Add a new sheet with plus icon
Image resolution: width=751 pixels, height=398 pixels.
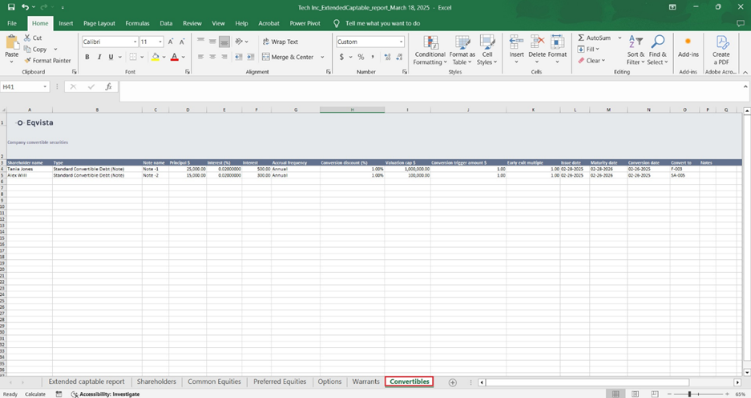click(x=453, y=382)
